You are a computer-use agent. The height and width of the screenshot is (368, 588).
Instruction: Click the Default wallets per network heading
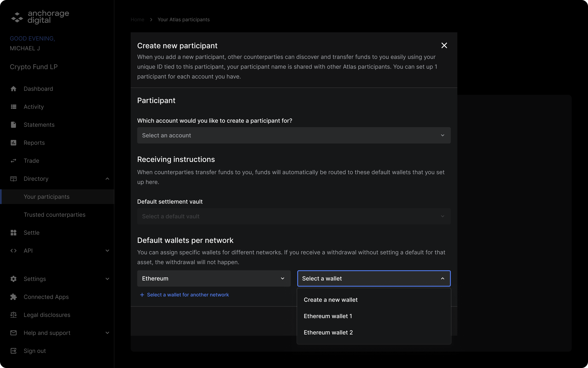[x=185, y=240]
